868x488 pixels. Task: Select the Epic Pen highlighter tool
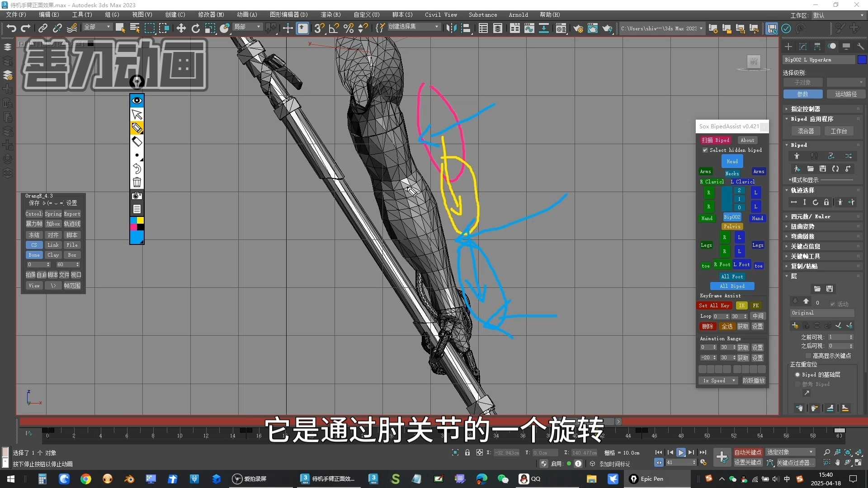pyautogui.click(x=137, y=128)
